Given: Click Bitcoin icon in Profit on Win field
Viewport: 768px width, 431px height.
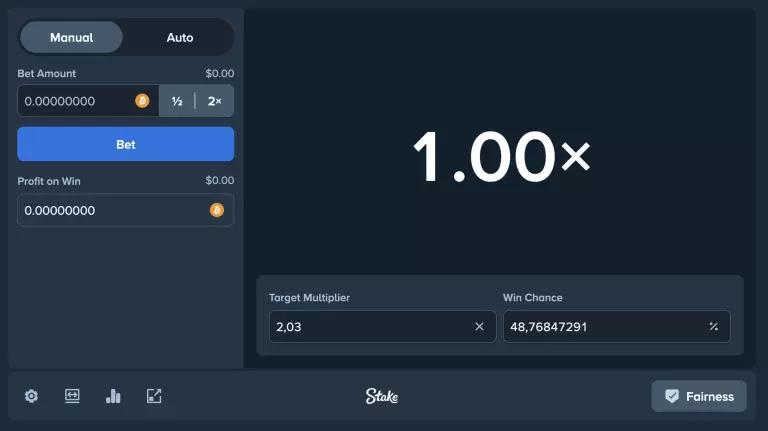Looking at the screenshot, I should [x=216, y=210].
